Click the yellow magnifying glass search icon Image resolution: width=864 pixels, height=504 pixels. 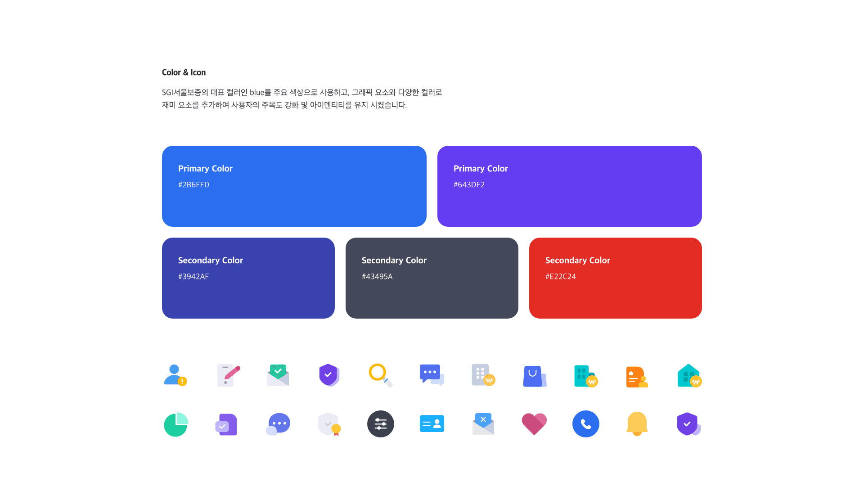click(x=380, y=375)
